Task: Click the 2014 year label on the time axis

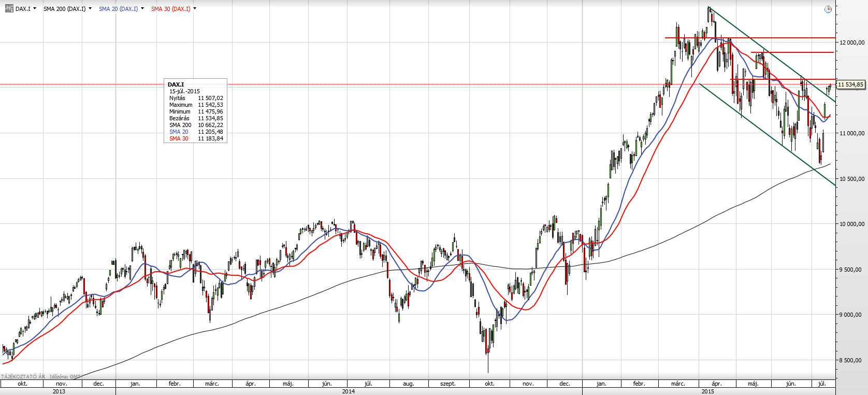Action: pyautogui.click(x=349, y=391)
